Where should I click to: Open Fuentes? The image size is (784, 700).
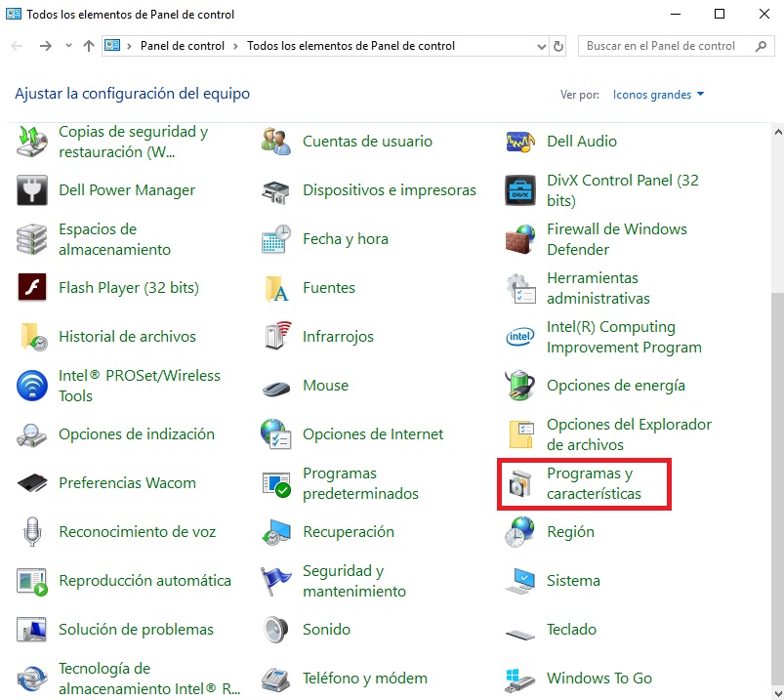click(329, 288)
